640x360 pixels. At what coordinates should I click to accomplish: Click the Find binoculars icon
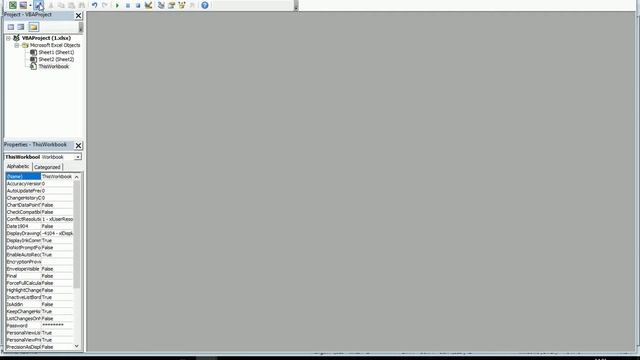(82, 5)
